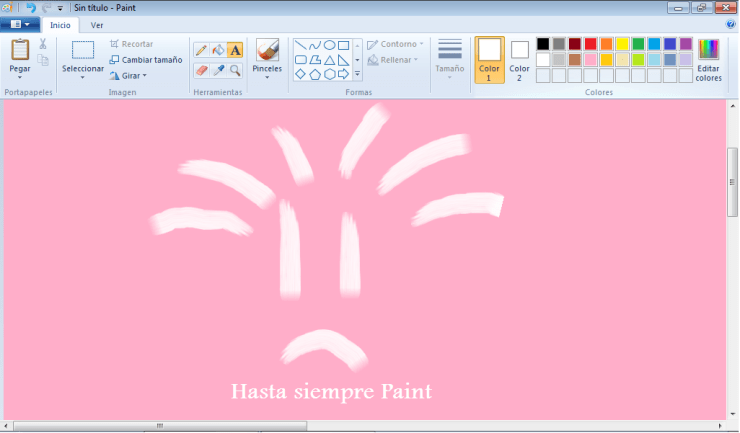Open the Rellenar fill dropdown
Viewport: 740px width, 433px height.
coord(393,60)
